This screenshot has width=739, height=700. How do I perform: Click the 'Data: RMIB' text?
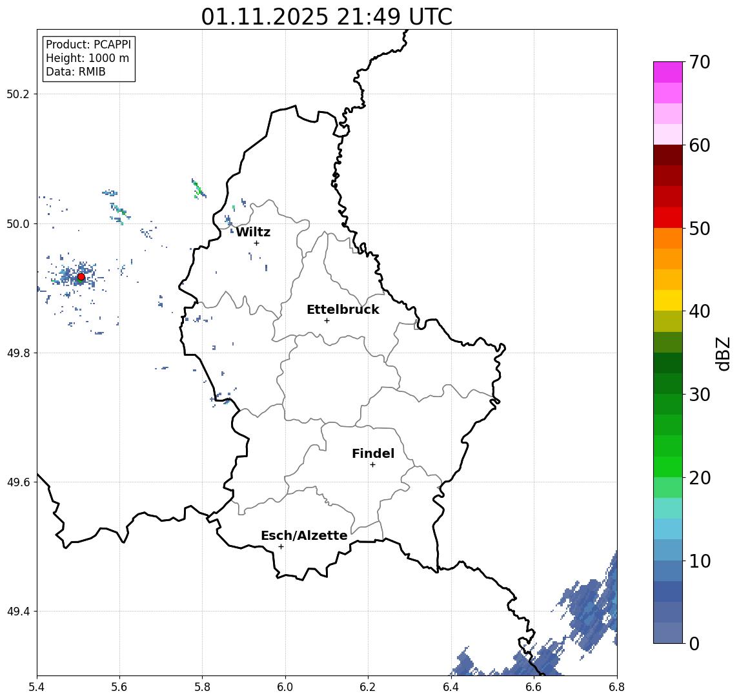coord(76,72)
